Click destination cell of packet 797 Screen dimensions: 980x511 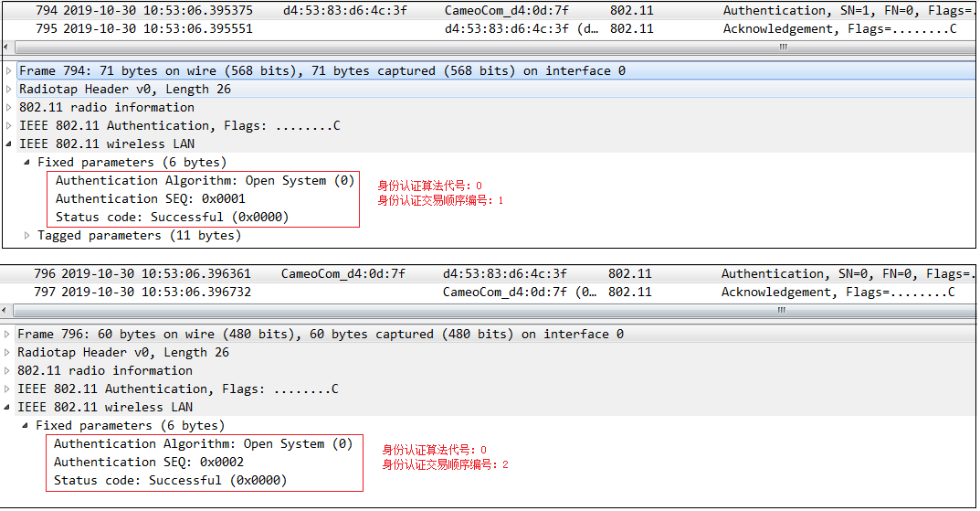click(x=520, y=293)
